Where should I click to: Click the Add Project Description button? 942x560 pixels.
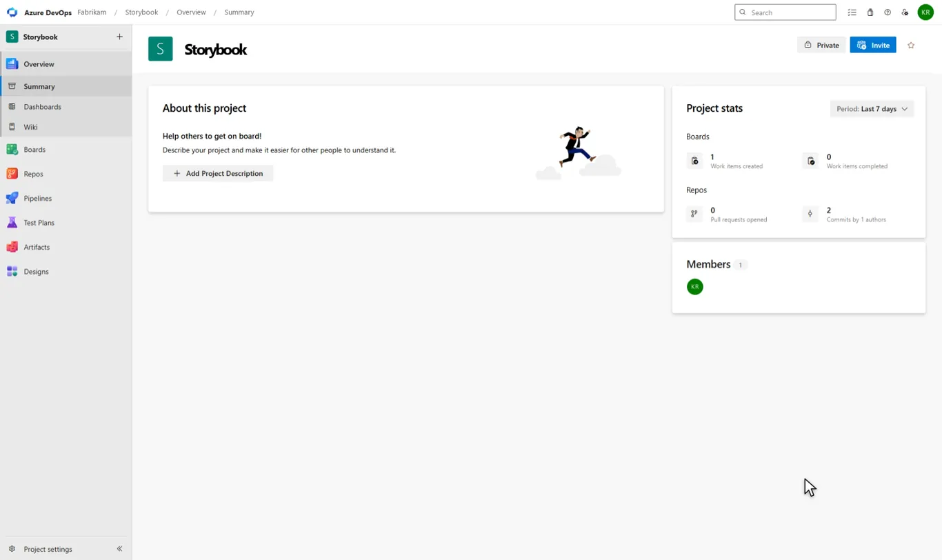pyautogui.click(x=218, y=173)
